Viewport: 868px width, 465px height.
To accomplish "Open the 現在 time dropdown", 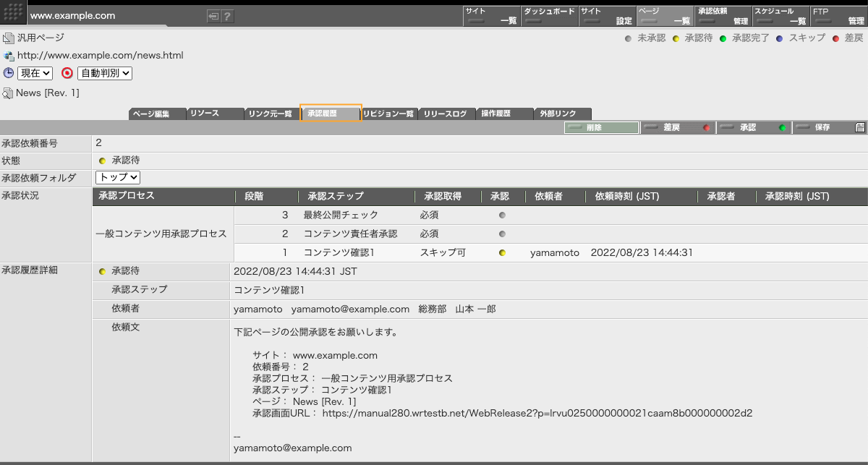I will point(35,73).
